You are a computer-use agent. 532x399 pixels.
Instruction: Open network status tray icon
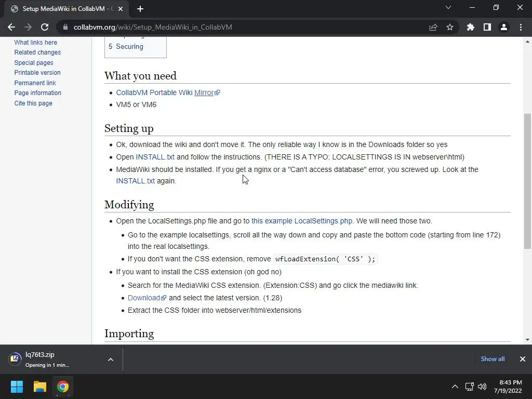point(470,387)
